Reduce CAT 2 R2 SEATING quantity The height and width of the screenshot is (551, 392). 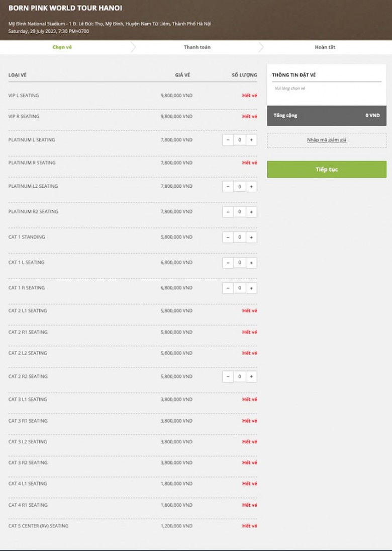tap(228, 376)
